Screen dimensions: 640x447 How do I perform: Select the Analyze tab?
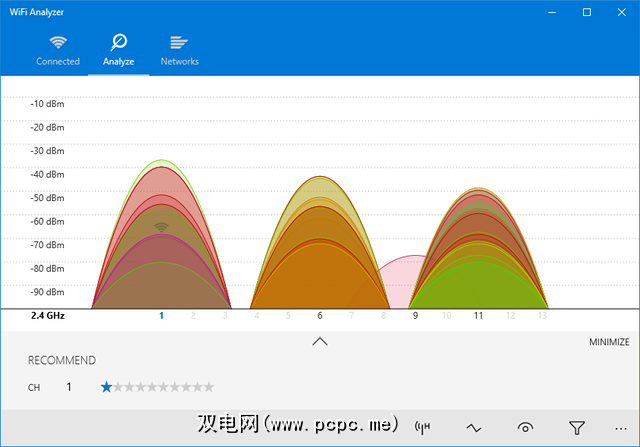tap(118, 51)
